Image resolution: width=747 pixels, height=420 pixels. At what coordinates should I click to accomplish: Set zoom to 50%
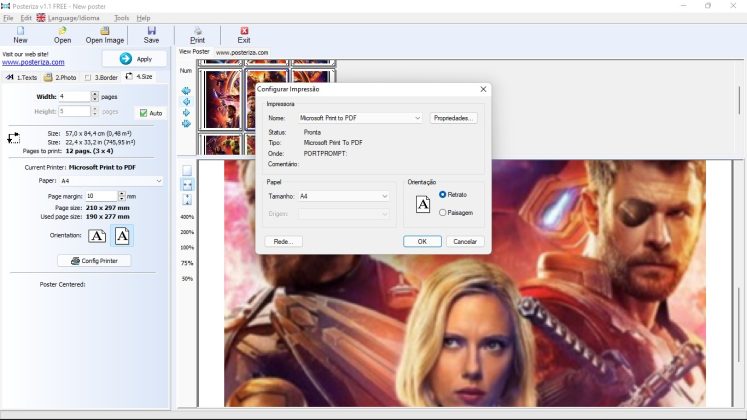tap(187, 279)
